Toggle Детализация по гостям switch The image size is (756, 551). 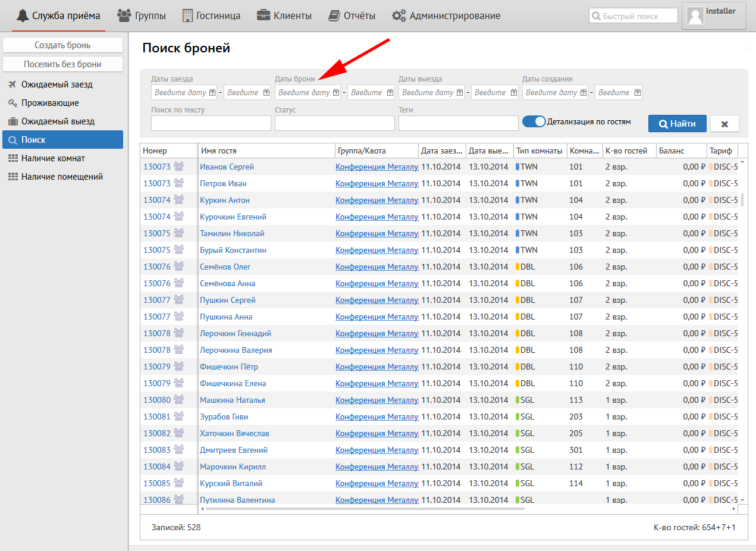coord(534,121)
